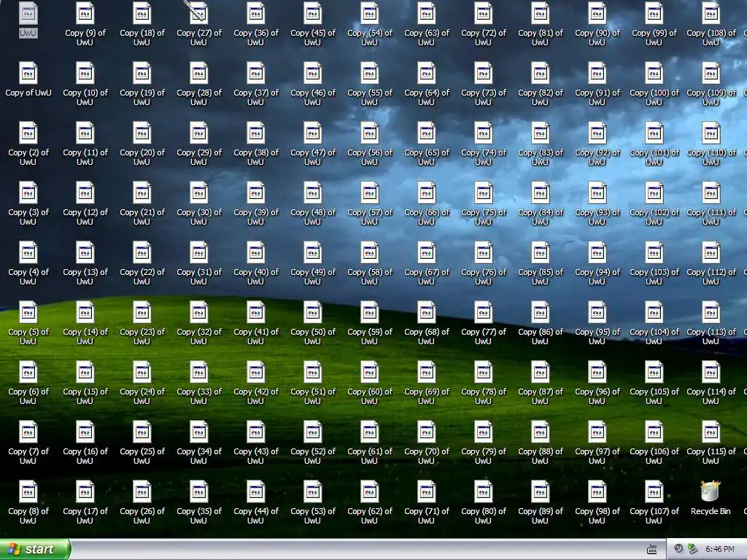This screenshot has height=560, width=747.
Task: Click the on-screen keyboard taskbar icon
Action: coord(651,550)
